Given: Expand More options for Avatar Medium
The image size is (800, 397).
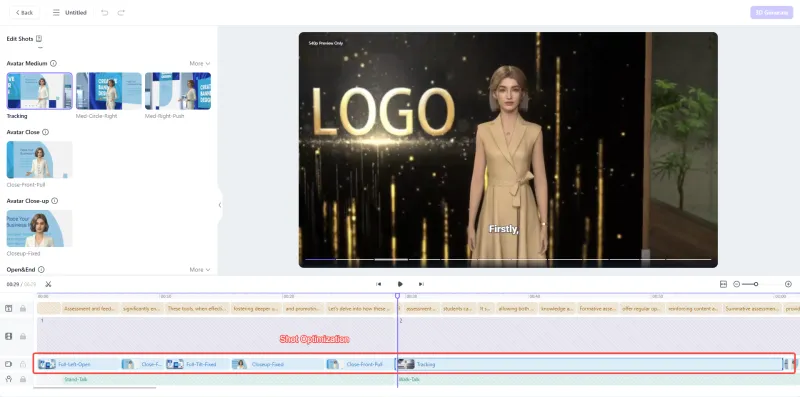Looking at the screenshot, I should pyautogui.click(x=199, y=64).
